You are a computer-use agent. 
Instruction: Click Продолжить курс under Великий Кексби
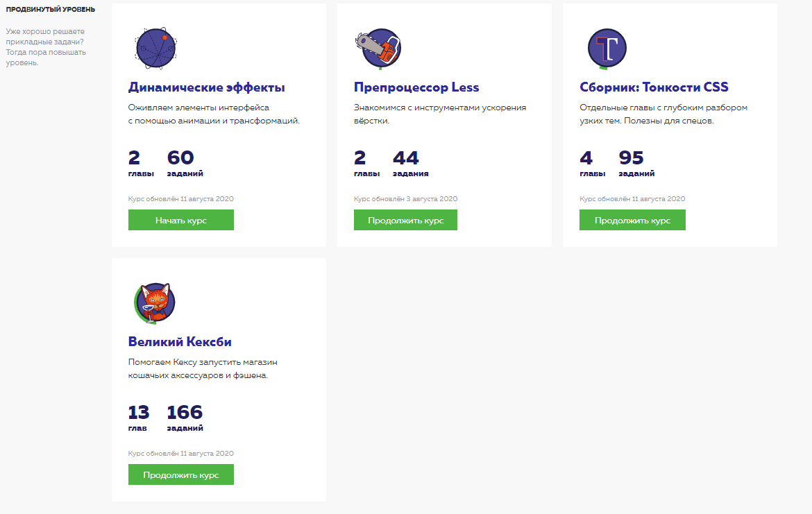[x=180, y=474]
